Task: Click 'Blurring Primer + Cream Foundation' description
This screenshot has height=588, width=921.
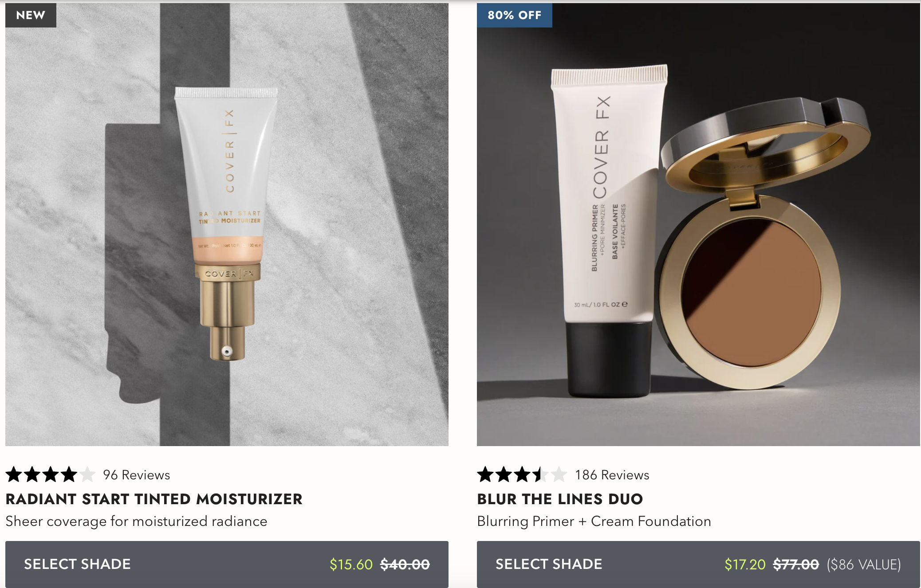Action: click(x=594, y=521)
